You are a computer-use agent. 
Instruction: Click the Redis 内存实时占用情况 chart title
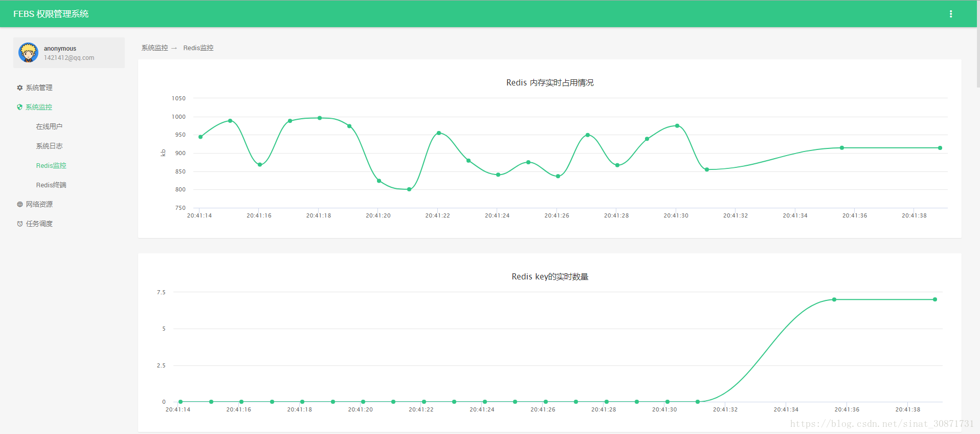[550, 82]
